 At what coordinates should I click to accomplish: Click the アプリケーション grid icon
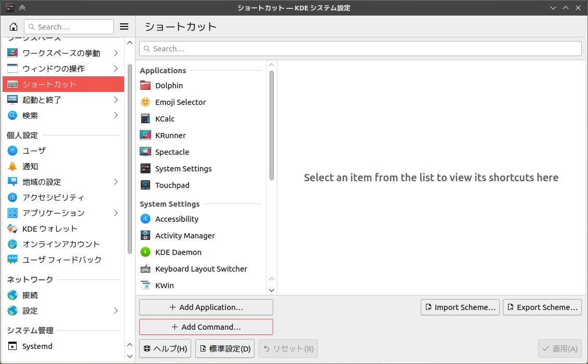coord(12,213)
